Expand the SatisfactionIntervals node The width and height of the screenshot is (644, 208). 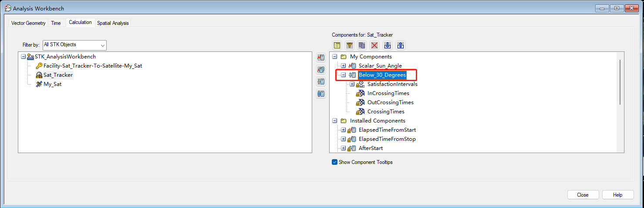point(352,84)
